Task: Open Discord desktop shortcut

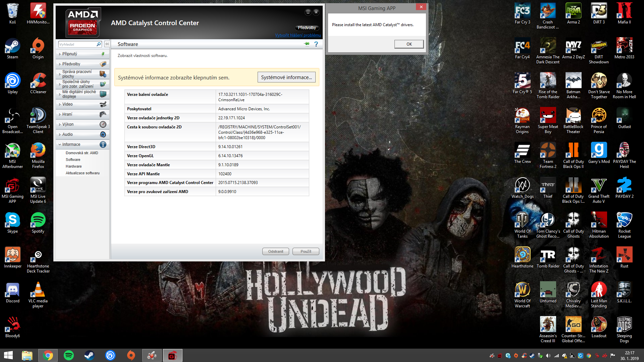Action: pos(12,293)
